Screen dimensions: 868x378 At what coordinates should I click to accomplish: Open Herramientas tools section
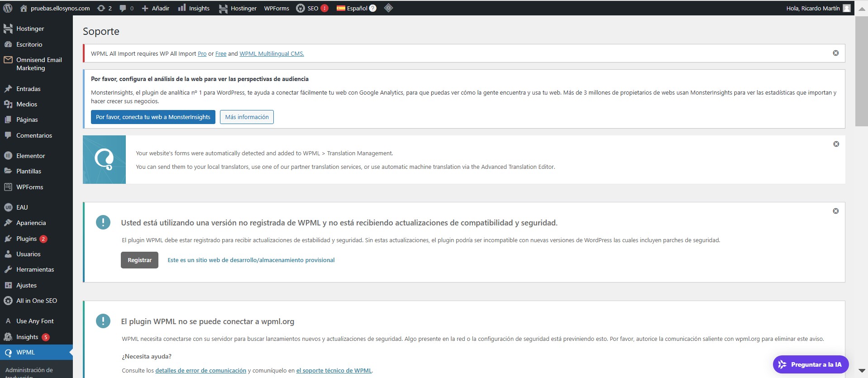(36, 269)
